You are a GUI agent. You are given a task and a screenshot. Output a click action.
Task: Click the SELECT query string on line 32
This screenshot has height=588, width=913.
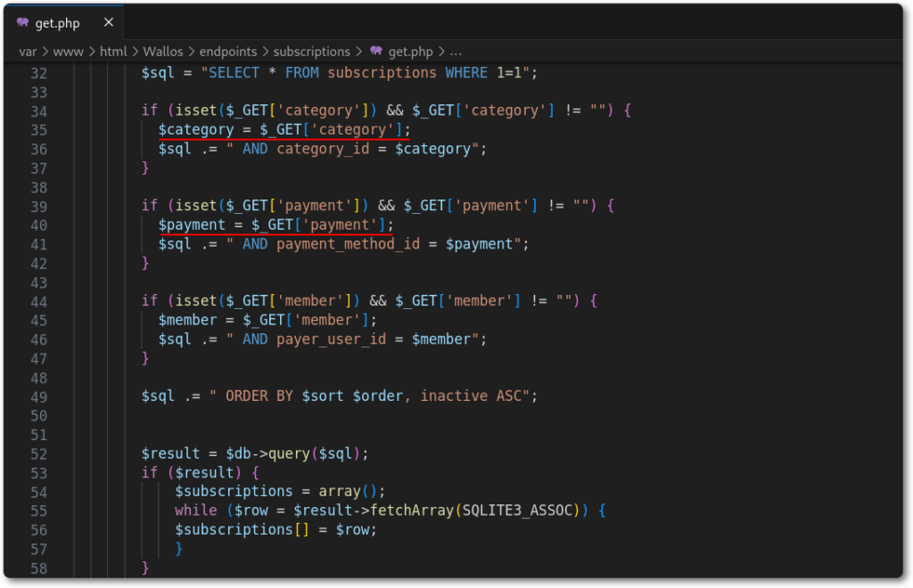tap(366, 73)
